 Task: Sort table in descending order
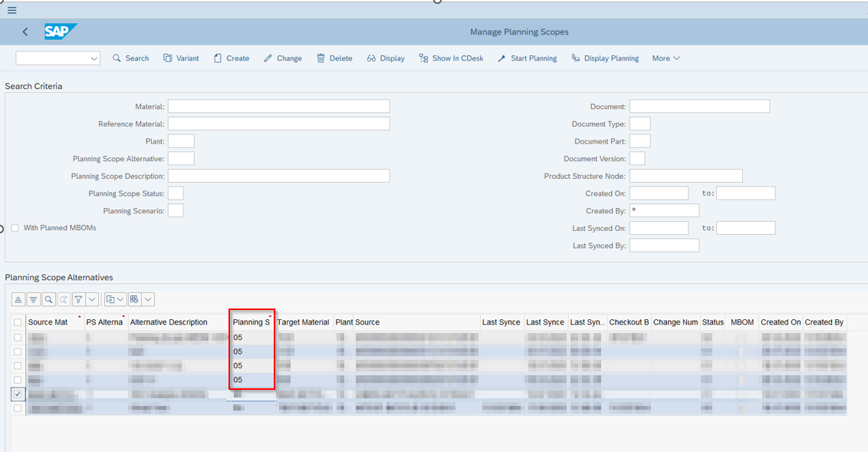[x=34, y=299]
